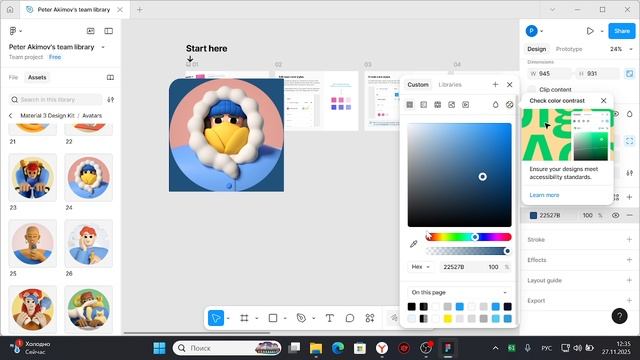Click the help question mark button
This screenshot has width=640, height=360.
tap(620, 316)
